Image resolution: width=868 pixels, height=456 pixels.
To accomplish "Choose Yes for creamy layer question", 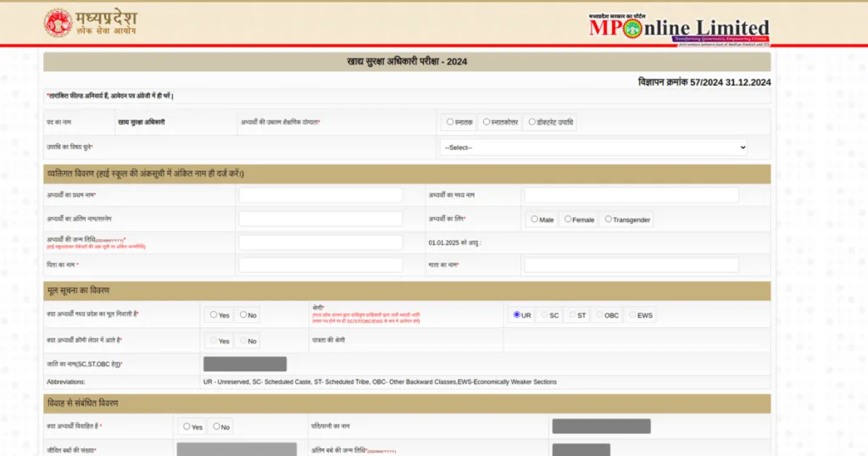I will (x=214, y=341).
